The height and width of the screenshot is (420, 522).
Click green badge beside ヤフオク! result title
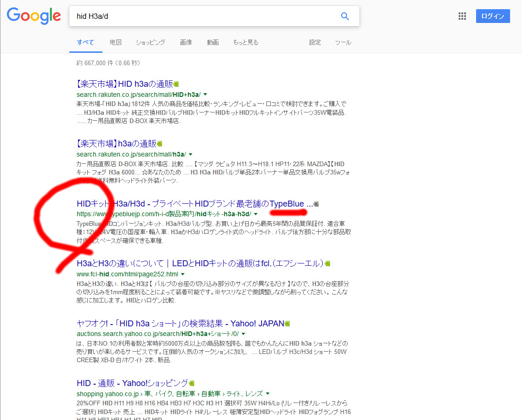click(287, 324)
